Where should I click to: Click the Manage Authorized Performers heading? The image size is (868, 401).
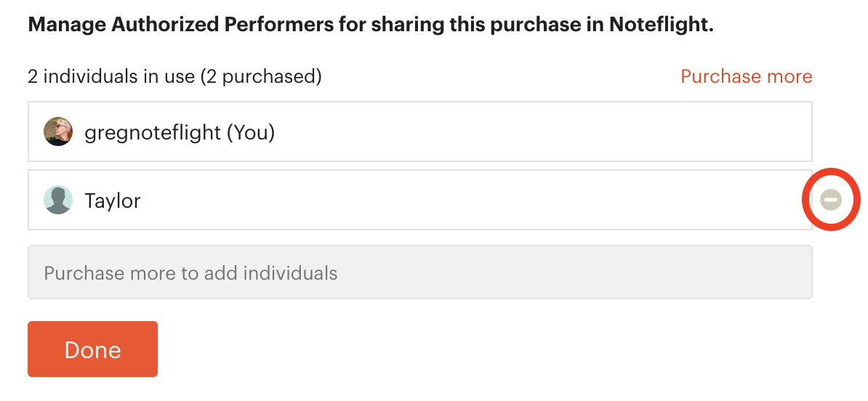click(371, 25)
